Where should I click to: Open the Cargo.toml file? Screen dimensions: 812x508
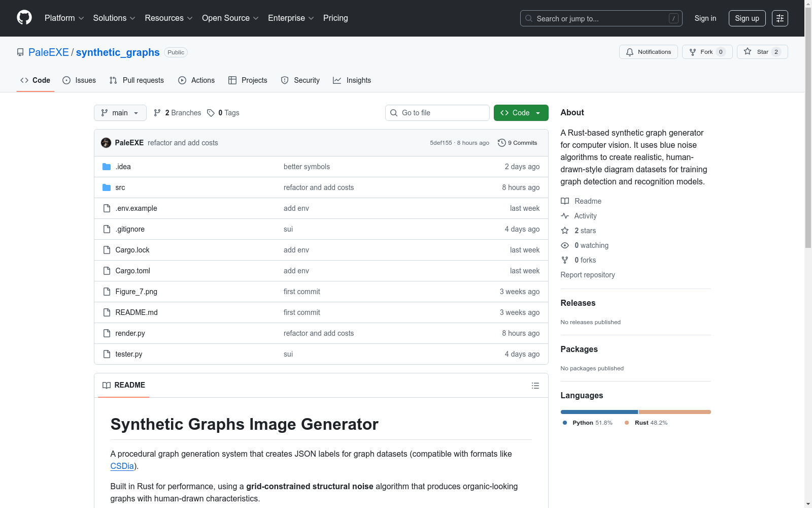pyautogui.click(x=133, y=271)
